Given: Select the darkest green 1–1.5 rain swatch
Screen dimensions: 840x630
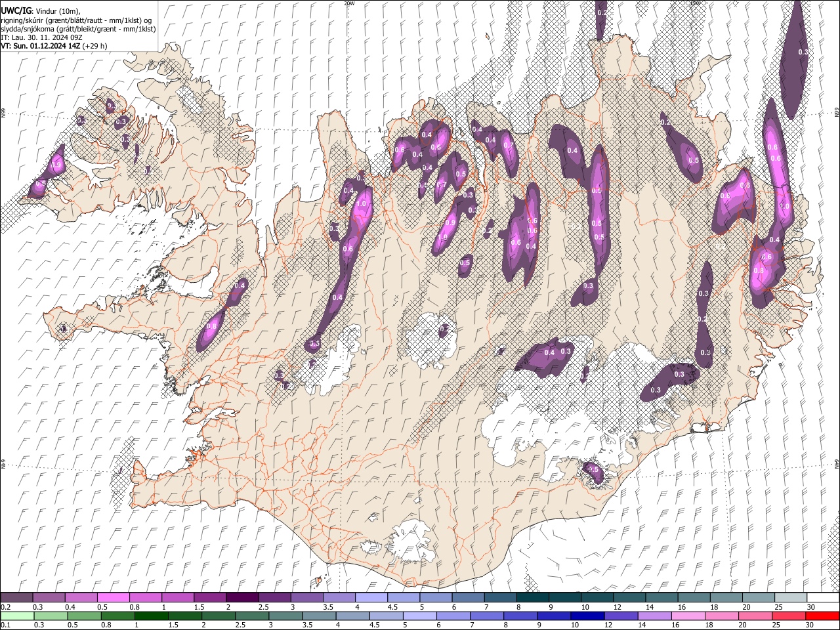Looking at the screenshot, I should [x=151, y=616].
